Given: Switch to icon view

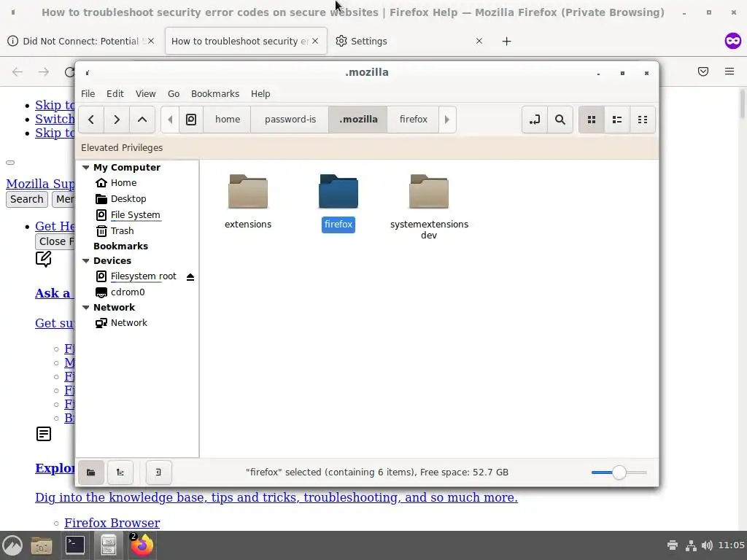Looking at the screenshot, I should click(591, 120).
